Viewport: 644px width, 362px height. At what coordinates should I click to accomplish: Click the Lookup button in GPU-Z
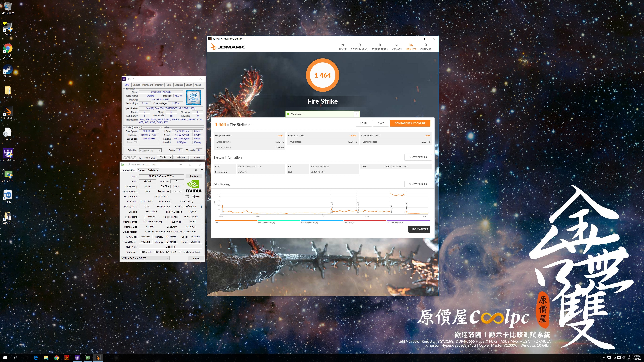[194, 176]
